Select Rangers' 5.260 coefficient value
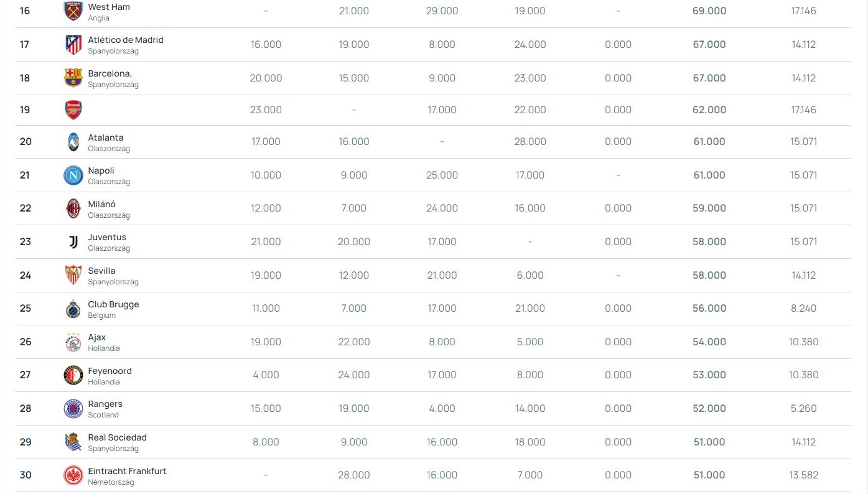 pyautogui.click(x=803, y=409)
